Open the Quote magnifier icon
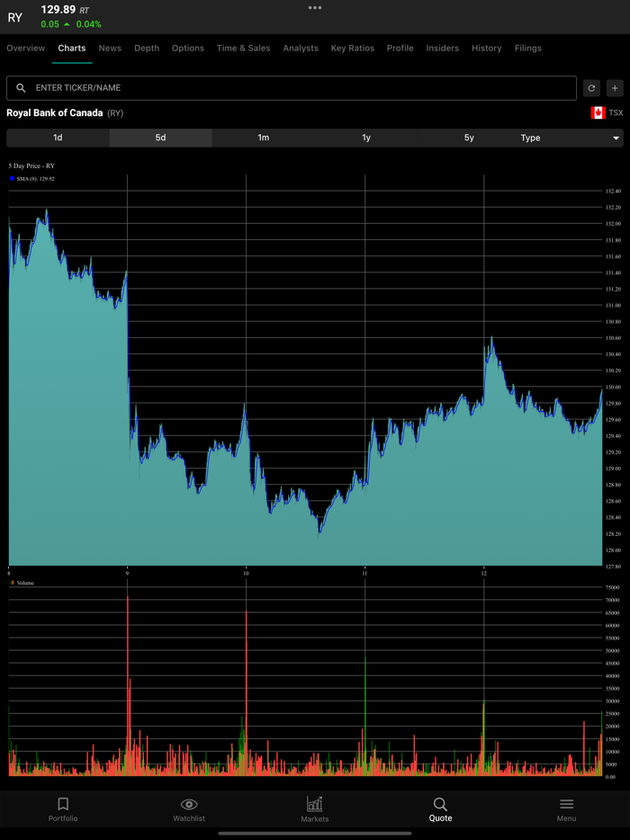Screen dimensions: 630x840 pos(440,804)
